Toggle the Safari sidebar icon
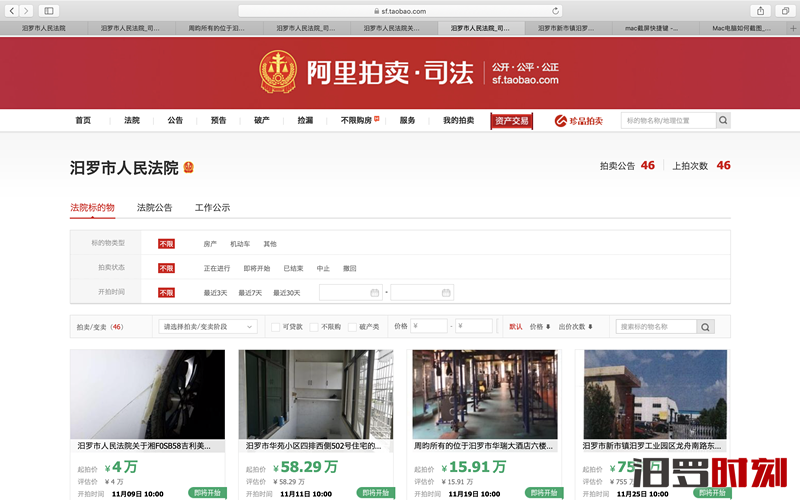Viewport: 800px width, 500px height. pyautogui.click(x=49, y=11)
